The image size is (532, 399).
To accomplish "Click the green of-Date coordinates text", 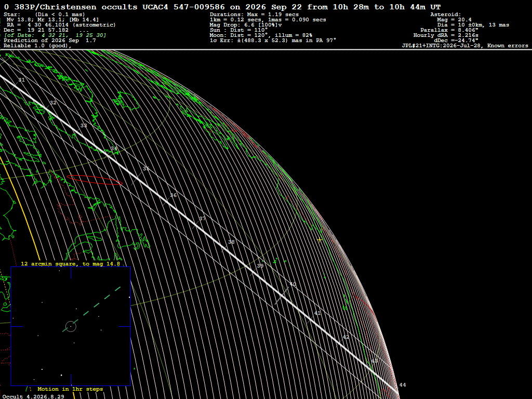I will [x=55, y=35].
